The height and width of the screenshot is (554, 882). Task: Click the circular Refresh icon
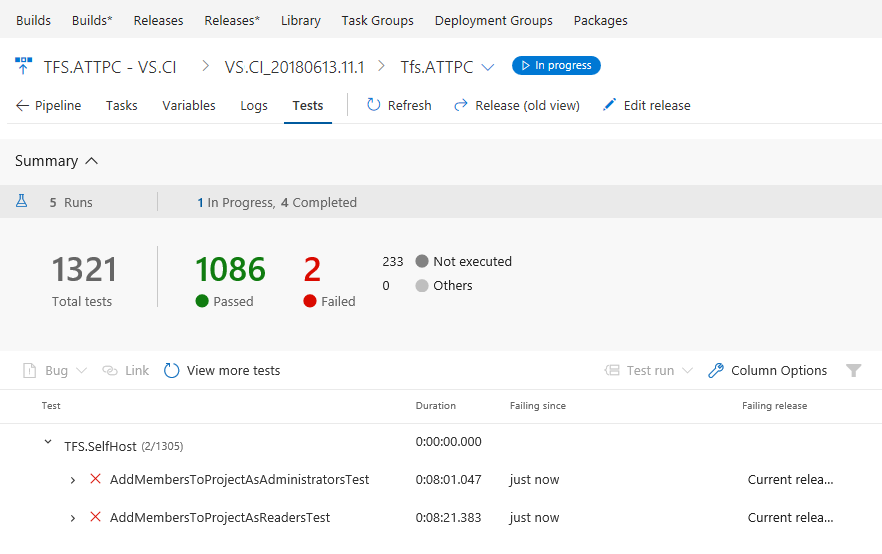point(374,105)
